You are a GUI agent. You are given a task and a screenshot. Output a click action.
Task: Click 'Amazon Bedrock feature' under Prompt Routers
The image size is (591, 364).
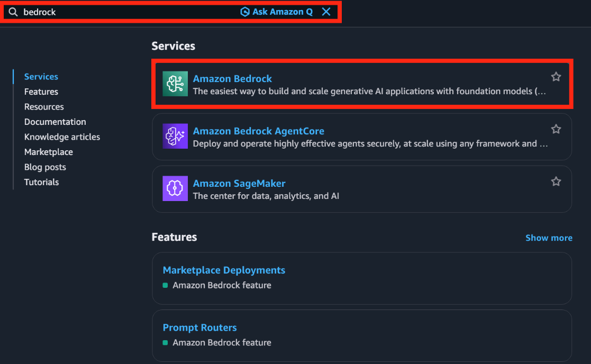222,342
